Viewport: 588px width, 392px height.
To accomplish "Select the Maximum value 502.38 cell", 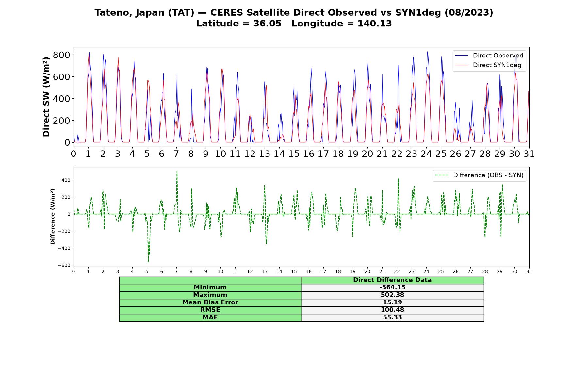I will click(x=393, y=295).
